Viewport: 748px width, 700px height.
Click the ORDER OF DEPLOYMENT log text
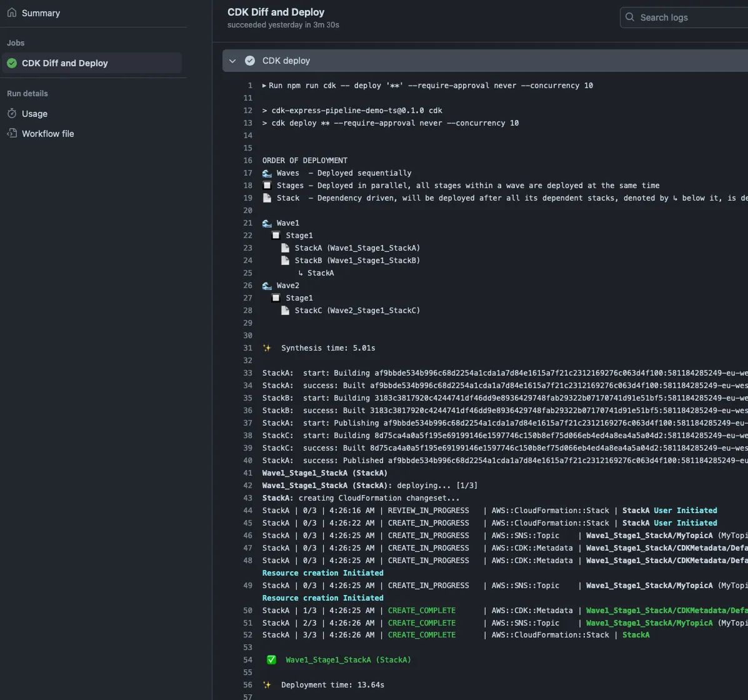[305, 161]
